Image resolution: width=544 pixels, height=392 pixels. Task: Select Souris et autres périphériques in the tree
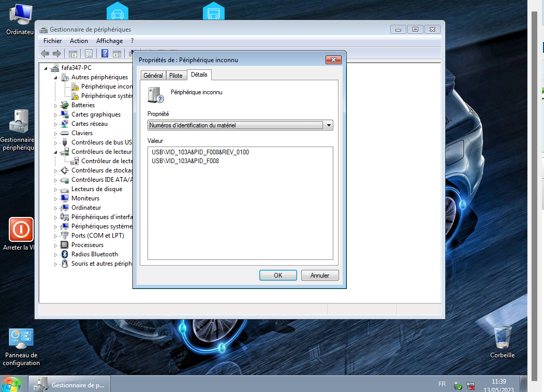click(101, 264)
